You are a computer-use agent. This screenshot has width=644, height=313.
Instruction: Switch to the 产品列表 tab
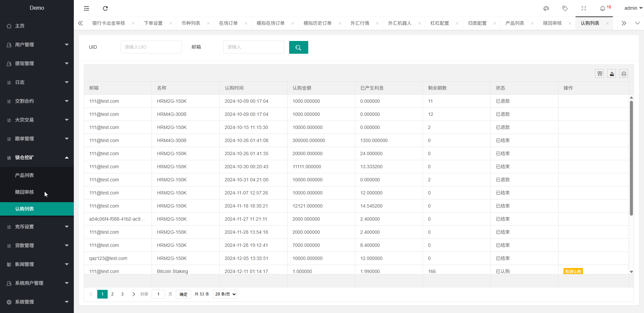pyautogui.click(x=515, y=23)
